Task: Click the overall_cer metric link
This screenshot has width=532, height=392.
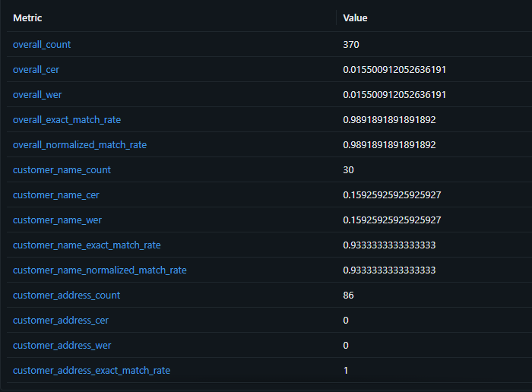Action: [x=36, y=70]
